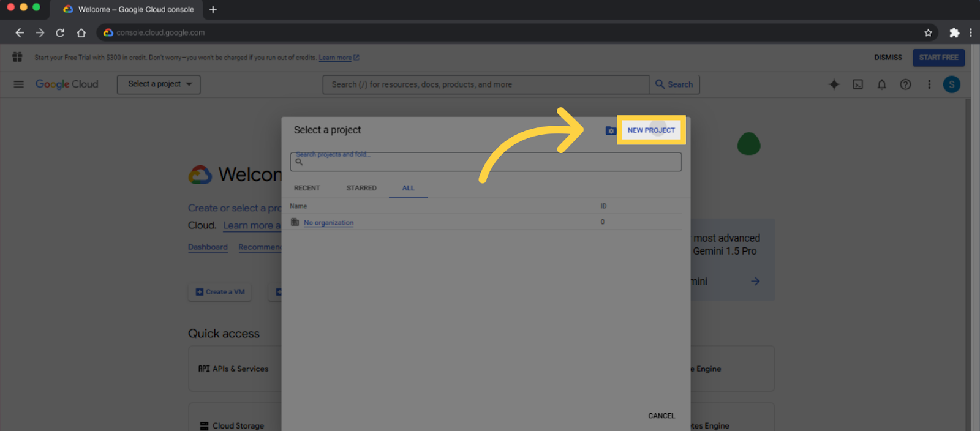The height and width of the screenshot is (431, 980).
Task: Click the search magnifier in project dialog
Action: click(x=299, y=162)
